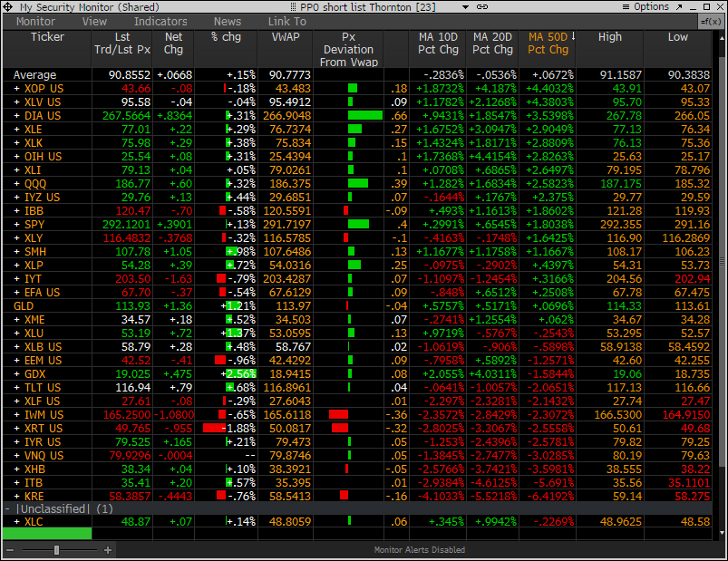Viewport: 728px width, 561px height.
Task: Click the green highlighted empty ticker cell
Action: coord(47,534)
